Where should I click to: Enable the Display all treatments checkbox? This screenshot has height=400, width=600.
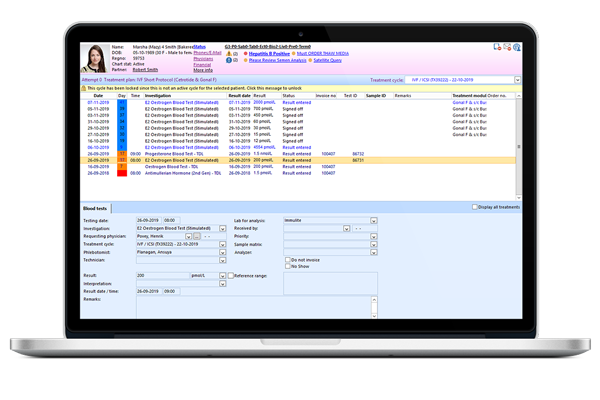coord(474,207)
